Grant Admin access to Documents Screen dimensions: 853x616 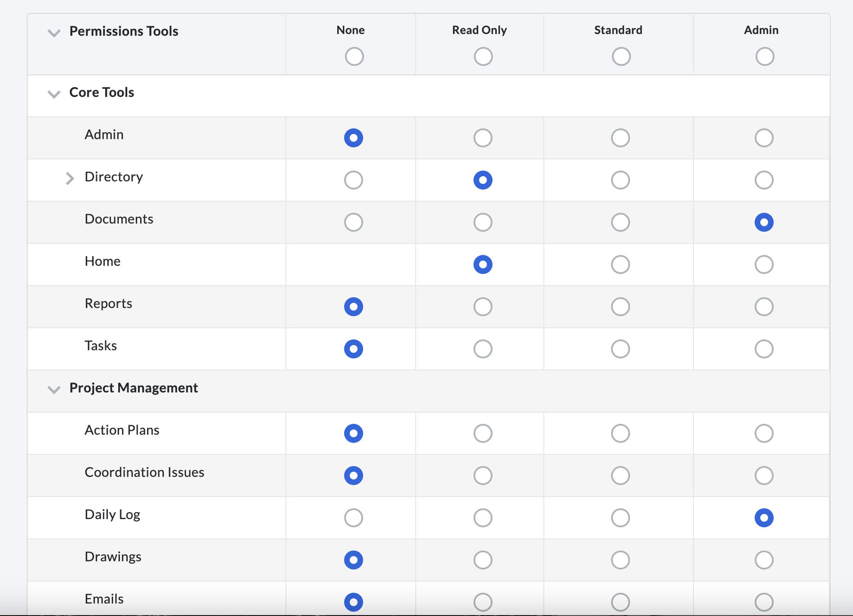point(764,222)
